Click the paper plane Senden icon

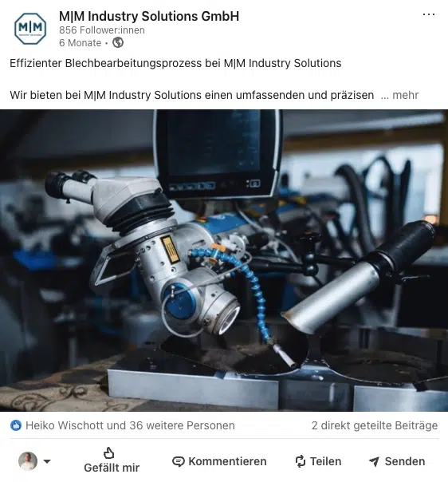coord(375,461)
